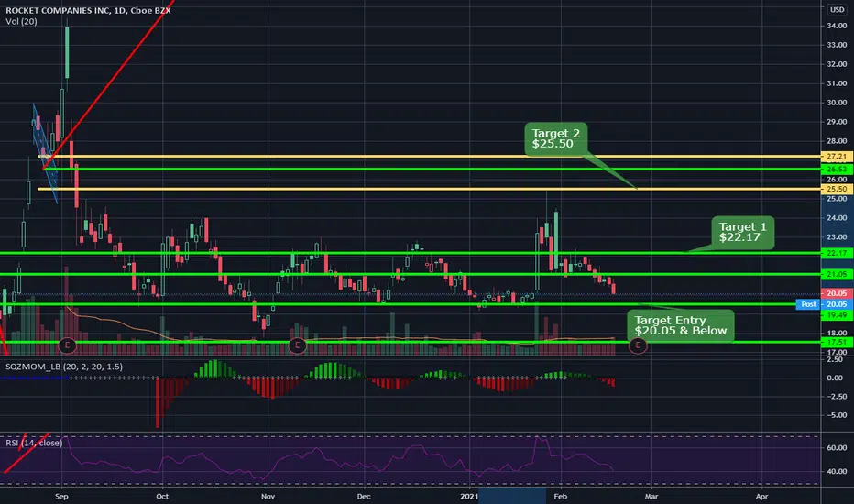This screenshot has width=854, height=504.
Task: Click the 19.49 price label
Action: (x=837, y=315)
